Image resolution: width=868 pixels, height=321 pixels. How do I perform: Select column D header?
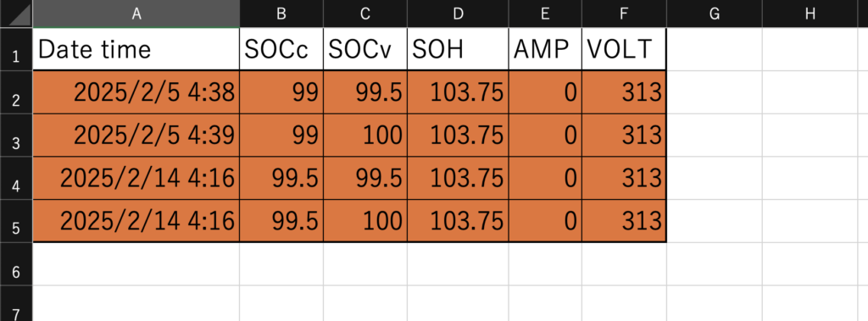click(x=458, y=14)
